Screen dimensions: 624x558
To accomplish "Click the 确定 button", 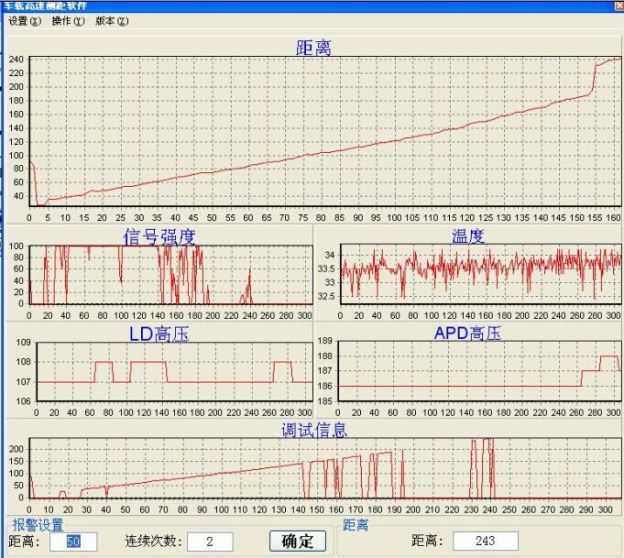I will click(x=297, y=541).
